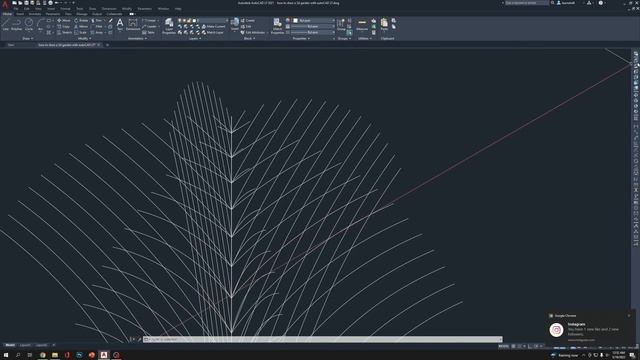The height and width of the screenshot is (360, 640).
Task: Click the Edit Attributes button
Action: tap(253, 33)
